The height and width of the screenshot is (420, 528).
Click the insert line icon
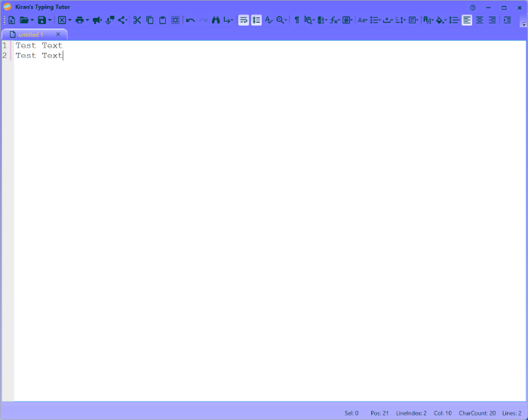[x=387, y=20]
